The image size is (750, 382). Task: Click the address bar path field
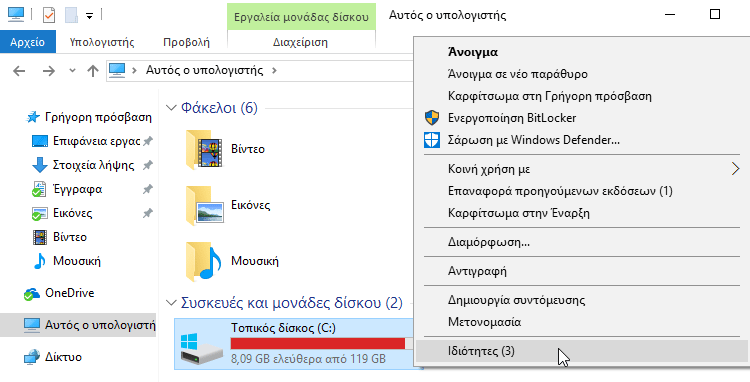259,71
